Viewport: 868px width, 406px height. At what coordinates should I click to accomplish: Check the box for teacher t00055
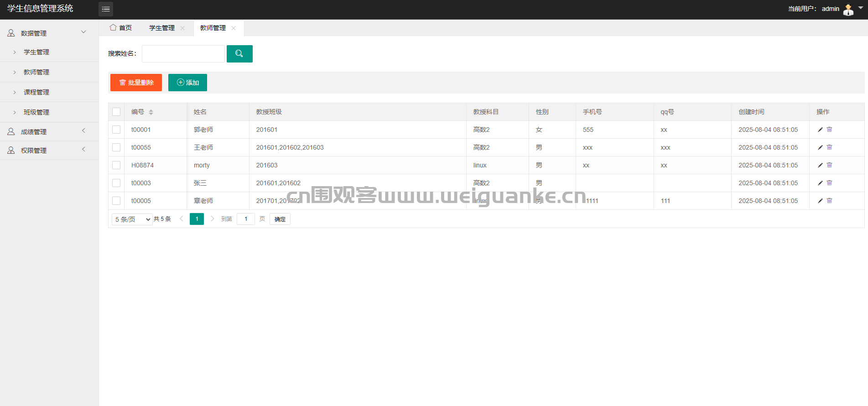pos(116,147)
